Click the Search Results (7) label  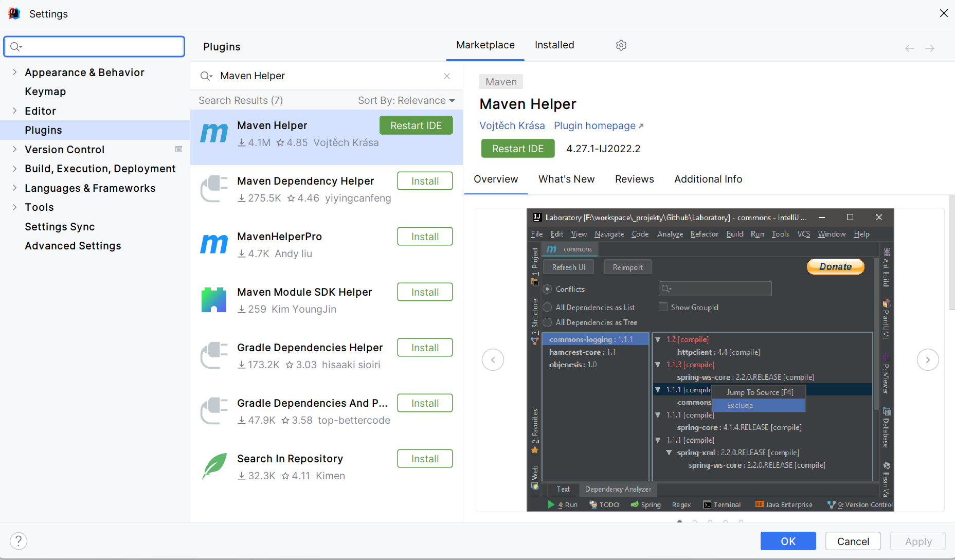point(241,101)
